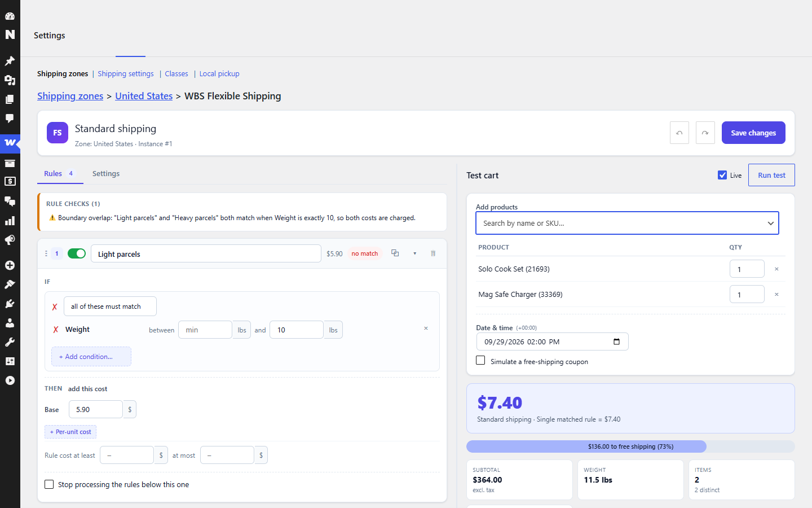Screen dimensions: 812x508
Task: Focus the Base cost input field
Action: click(96, 409)
